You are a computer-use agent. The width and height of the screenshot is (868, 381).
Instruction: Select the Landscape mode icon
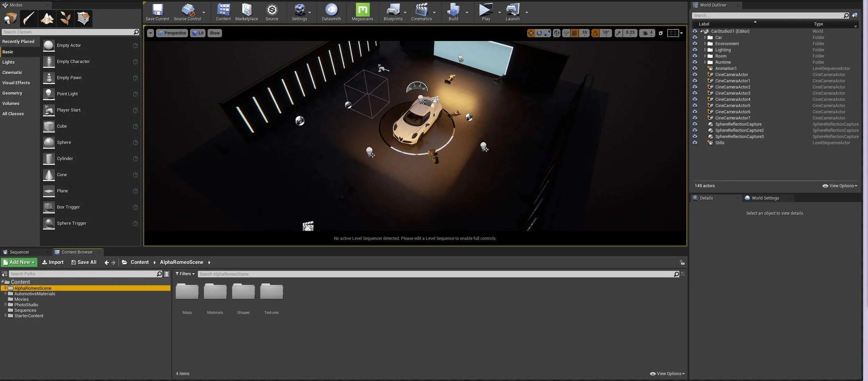[x=47, y=18]
